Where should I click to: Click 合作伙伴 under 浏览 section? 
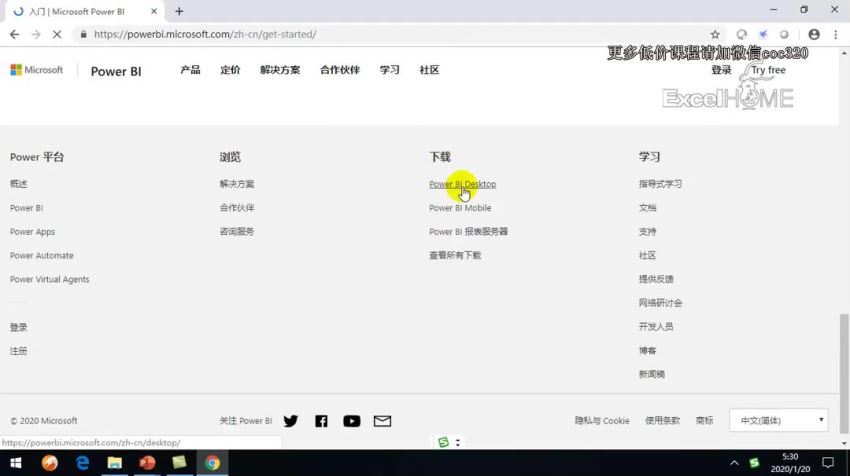(237, 208)
